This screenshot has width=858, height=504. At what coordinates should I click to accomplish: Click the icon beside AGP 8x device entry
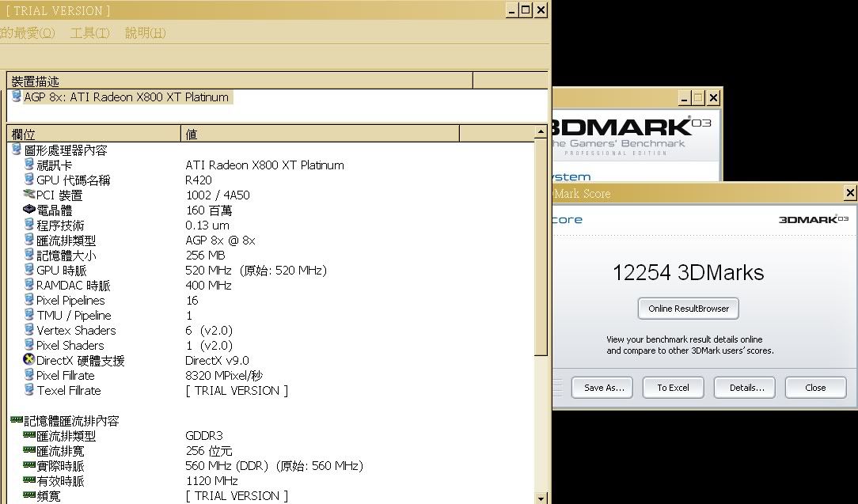pos(17,97)
